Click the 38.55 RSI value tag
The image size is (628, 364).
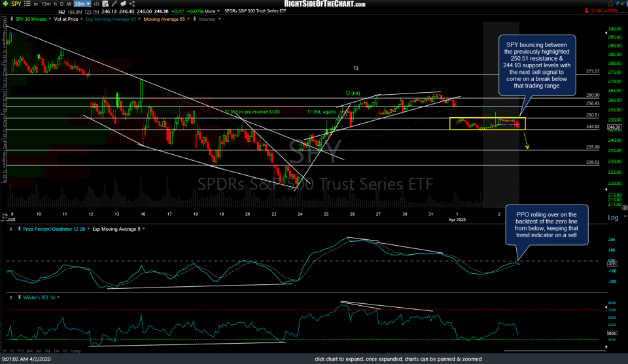612,333
